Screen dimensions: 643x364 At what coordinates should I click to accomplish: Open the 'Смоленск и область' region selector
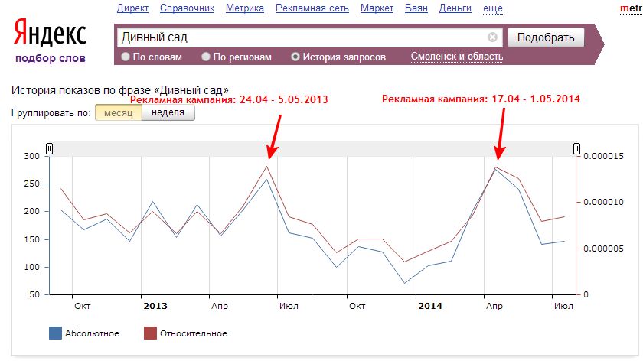pyautogui.click(x=457, y=57)
